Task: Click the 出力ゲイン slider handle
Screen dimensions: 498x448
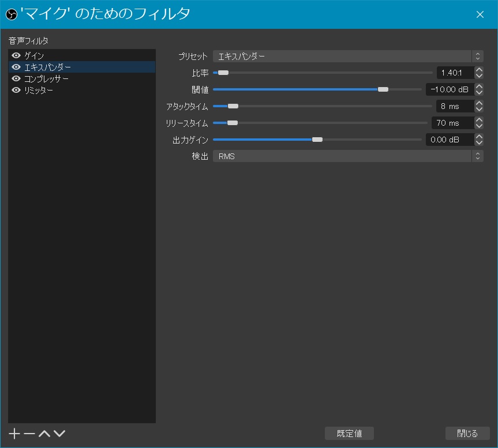Action: click(x=317, y=140)
